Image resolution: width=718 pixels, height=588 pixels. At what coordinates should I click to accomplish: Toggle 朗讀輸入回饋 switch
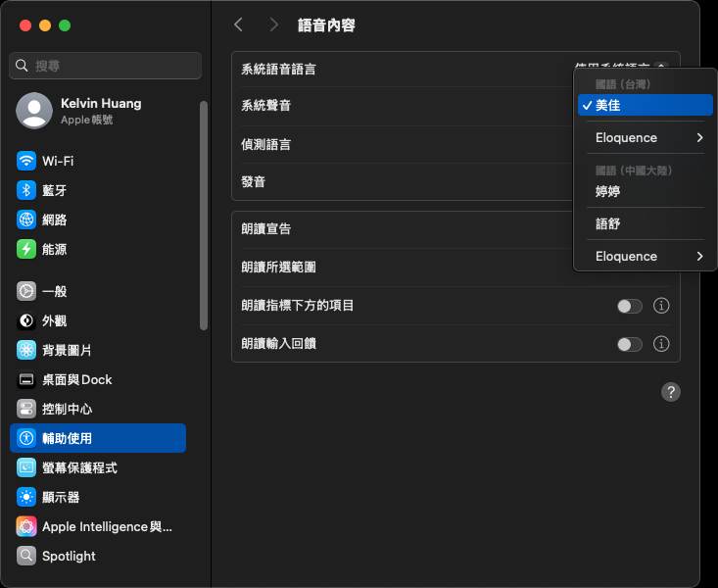[629, 344]
